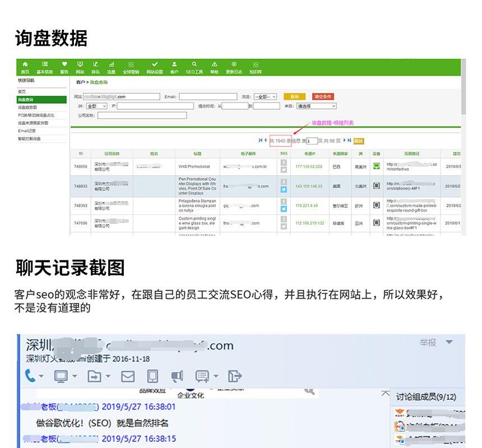This screenshot has height=448, width=482.
Task: Click the 举报 report link
Action: tap(428, 342)
